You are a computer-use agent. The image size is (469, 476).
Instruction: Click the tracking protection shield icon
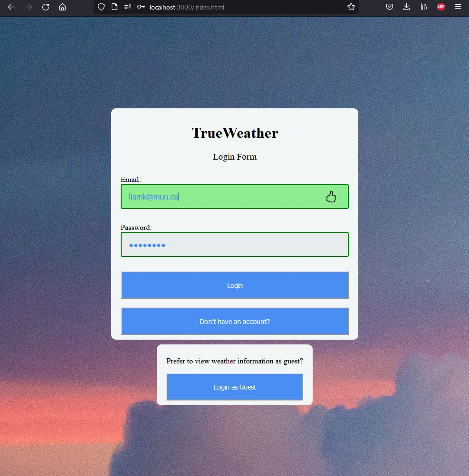101,7
